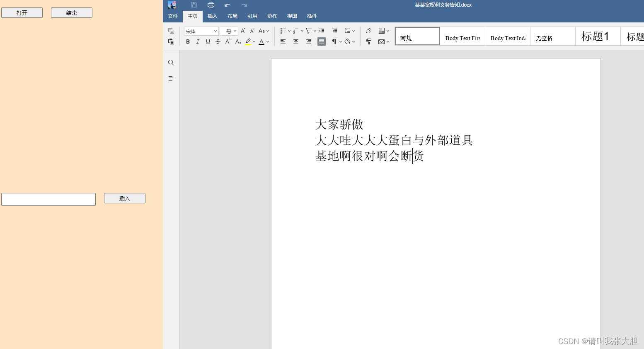Viewport: 644px width, 349px height.
Task: Click the Print icon
Action: click(211, 5)
